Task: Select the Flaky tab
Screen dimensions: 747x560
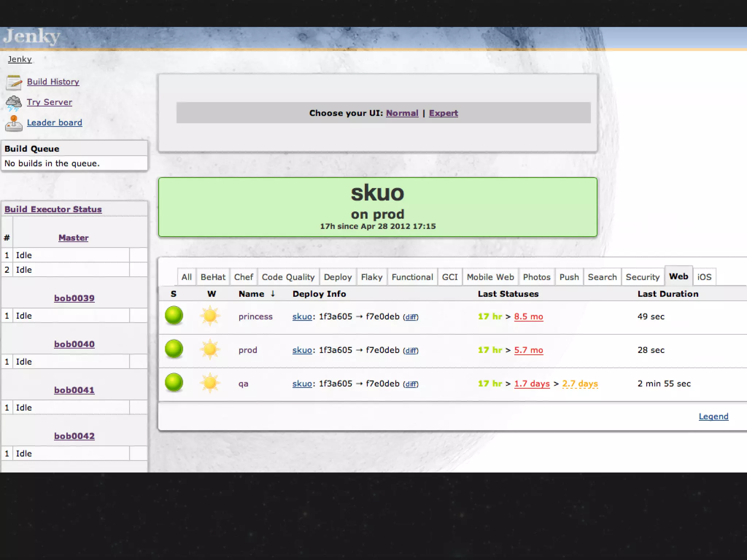Action: click(371, 277)
